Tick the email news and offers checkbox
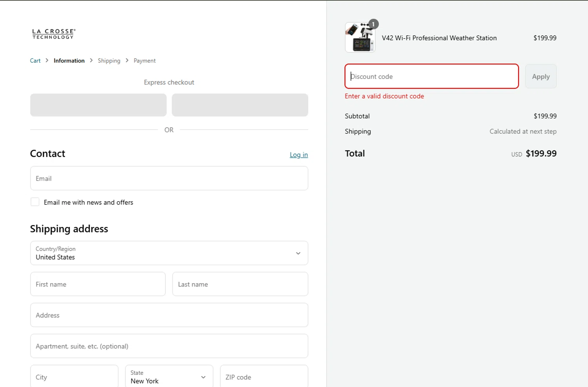The height and width of the screenshot is (387, 588). [35, 202]
